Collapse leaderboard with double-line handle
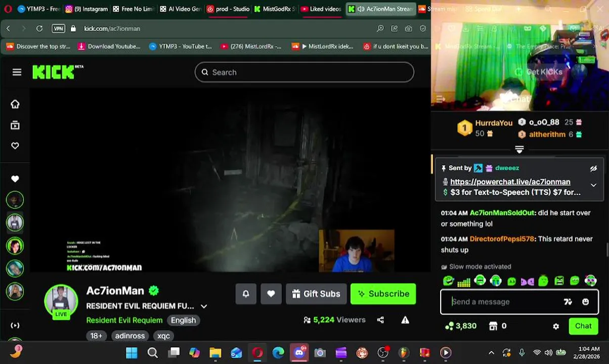This screenshot has width=609, height=364. [519, 149]
